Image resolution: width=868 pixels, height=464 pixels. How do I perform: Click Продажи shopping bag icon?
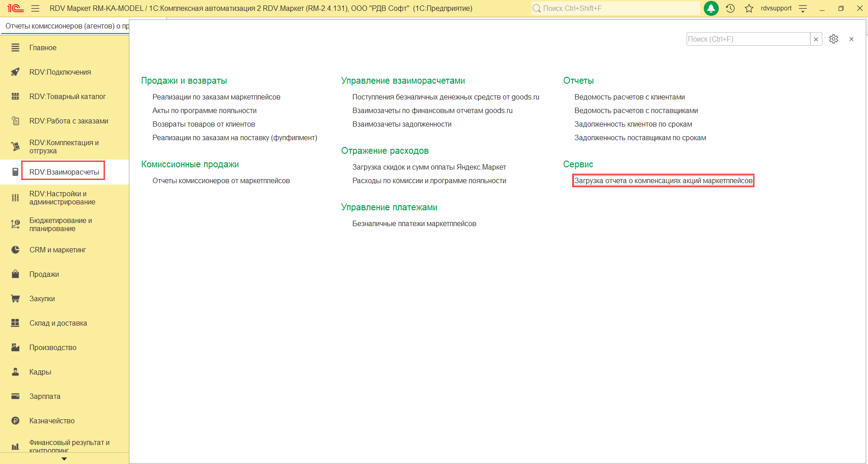pyautogui.click(x=15, y=274)
